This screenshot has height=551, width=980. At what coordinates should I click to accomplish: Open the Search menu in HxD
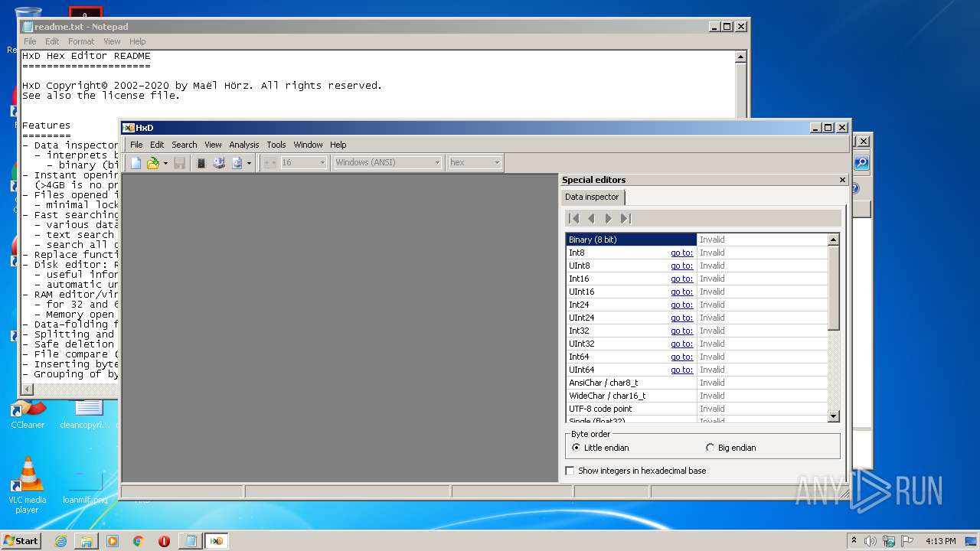185,145
